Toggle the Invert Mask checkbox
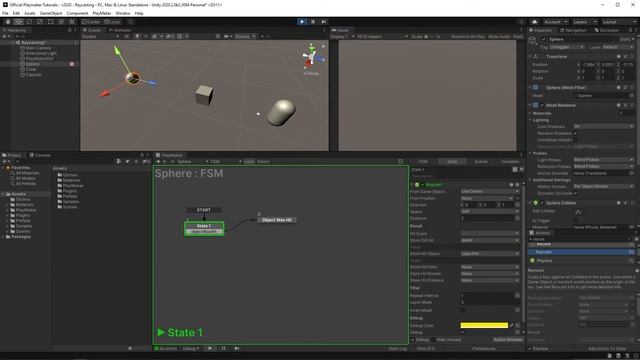640x360 pixels. [x=463, y=310]
